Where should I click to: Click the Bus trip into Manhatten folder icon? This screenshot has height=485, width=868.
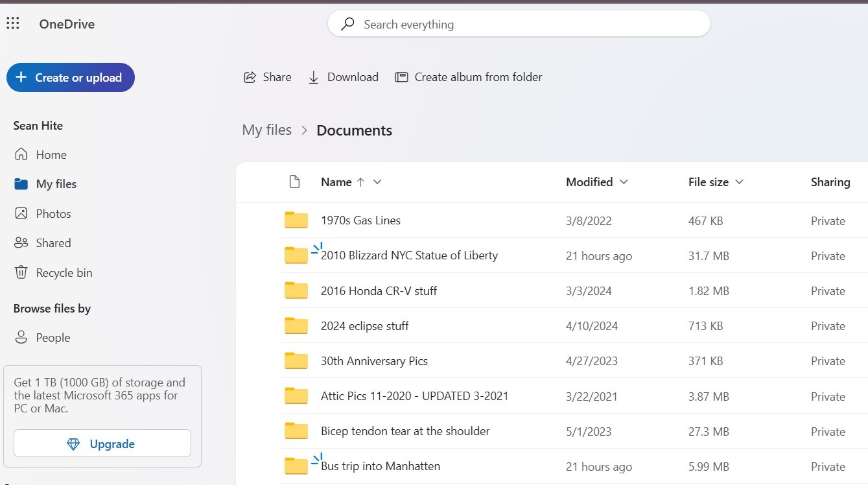pos(296,466)
